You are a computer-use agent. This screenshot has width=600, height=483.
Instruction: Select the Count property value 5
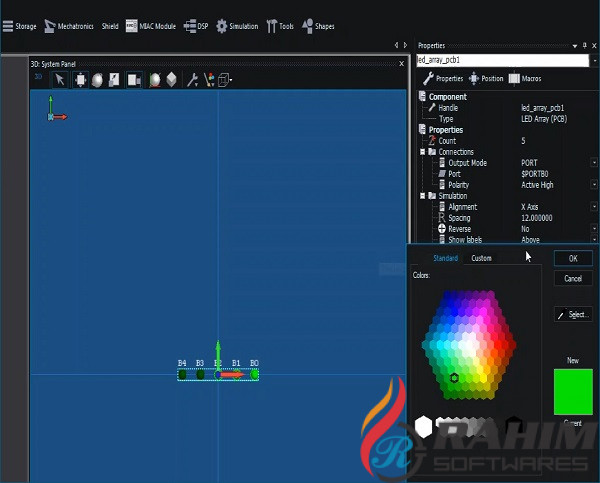tap(523, 141)
